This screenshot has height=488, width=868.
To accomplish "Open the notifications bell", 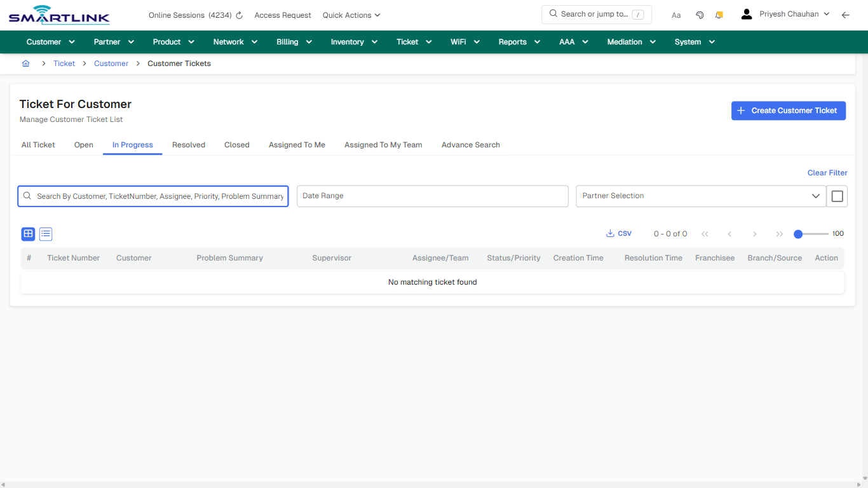I will pos(719,14).
